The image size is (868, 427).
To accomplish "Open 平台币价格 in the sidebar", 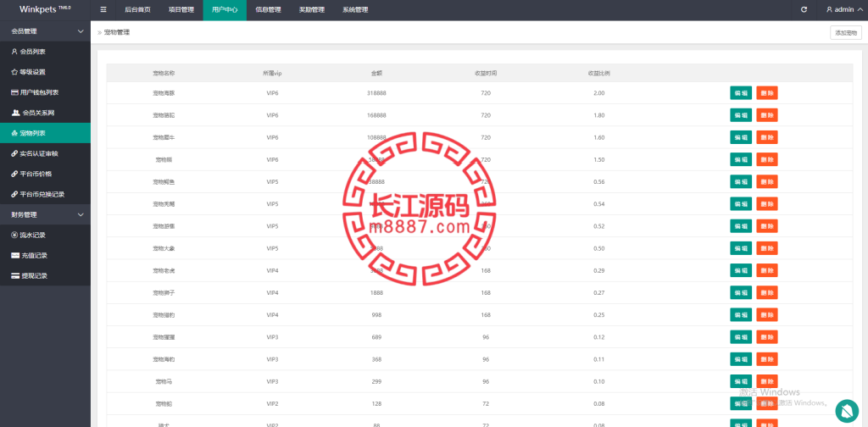I will (46, 174).
